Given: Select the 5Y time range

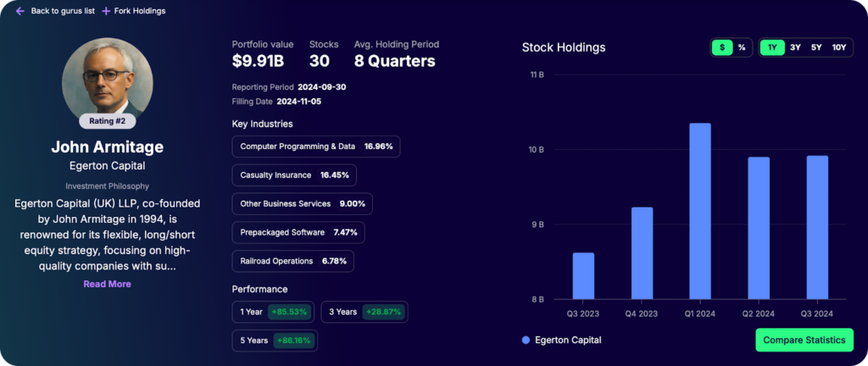Looking at the screenshot, I should pos(816,47).
